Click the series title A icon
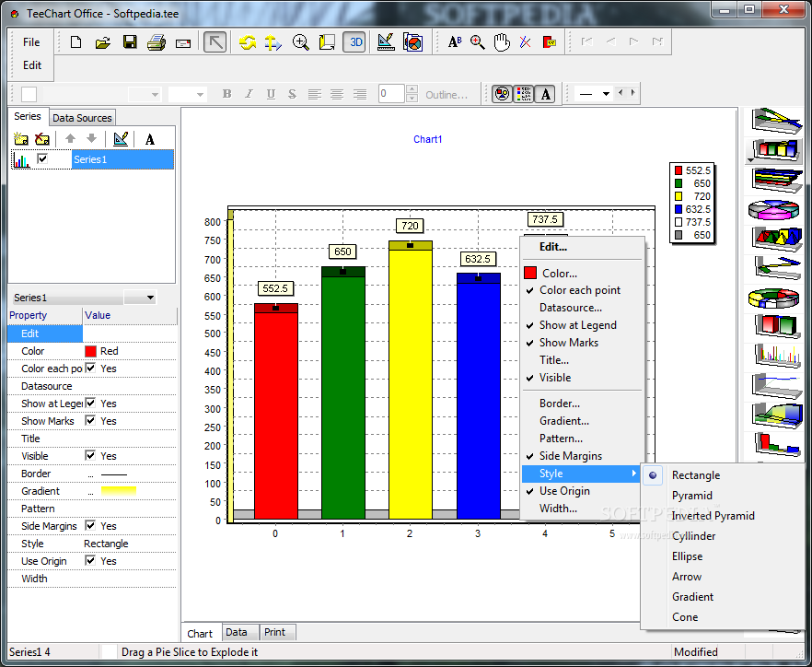 [150, 139]
